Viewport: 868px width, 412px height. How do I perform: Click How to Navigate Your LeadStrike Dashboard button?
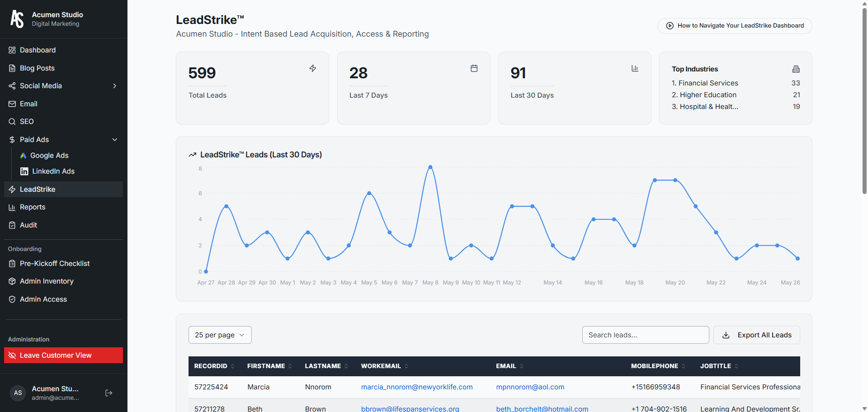(735, 26)
